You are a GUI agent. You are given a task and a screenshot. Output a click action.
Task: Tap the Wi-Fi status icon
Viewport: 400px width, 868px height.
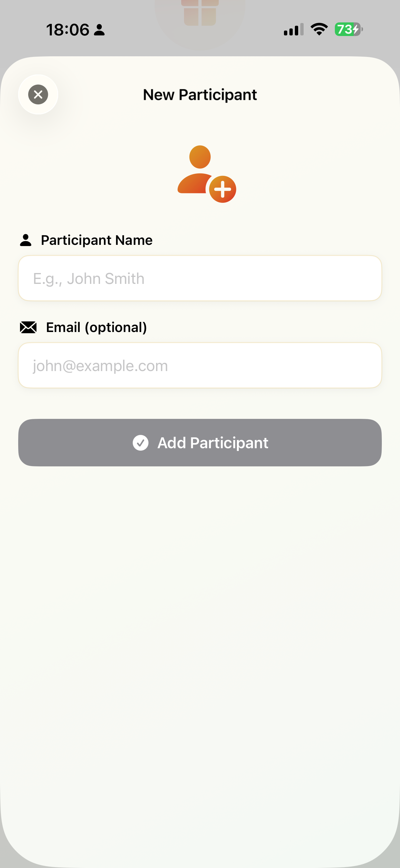coord(319,29)
